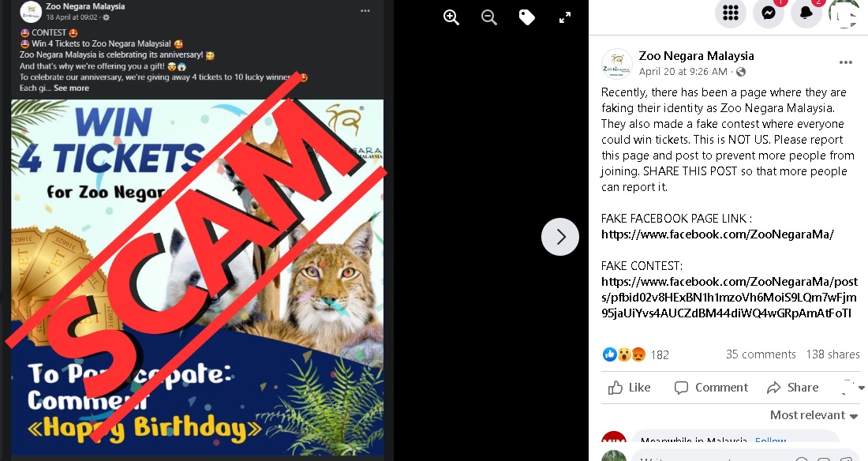Zoom in on the photo
The image size is (868, 461).
click(x=451, y=17)
